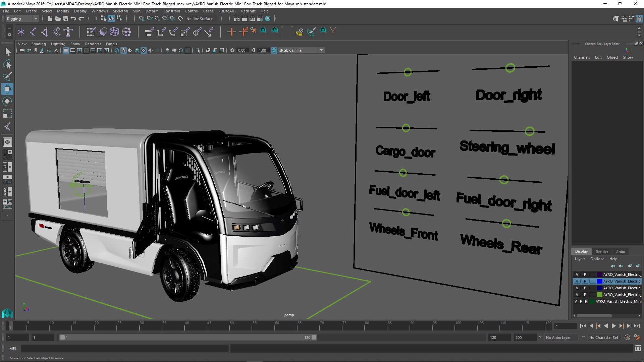Select the arrow Select tool in toolbox
Screen dimensions: 644x362
click(x=7, y=52)
